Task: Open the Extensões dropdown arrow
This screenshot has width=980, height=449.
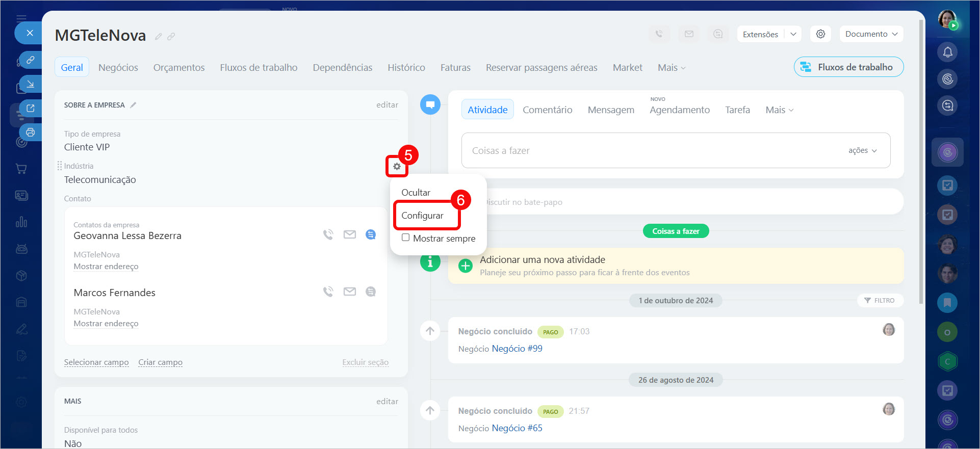Action: (793, 34)
